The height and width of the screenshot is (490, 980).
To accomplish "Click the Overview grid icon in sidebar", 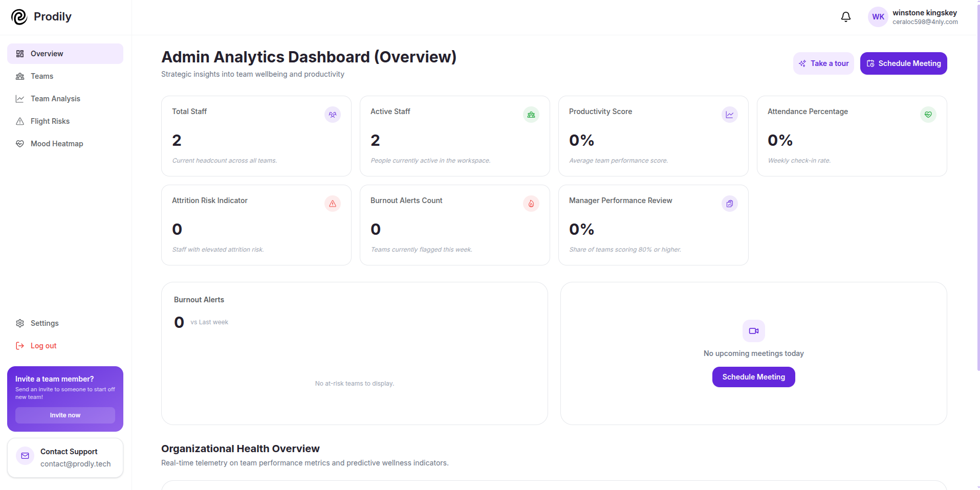I will click(20, 54).
